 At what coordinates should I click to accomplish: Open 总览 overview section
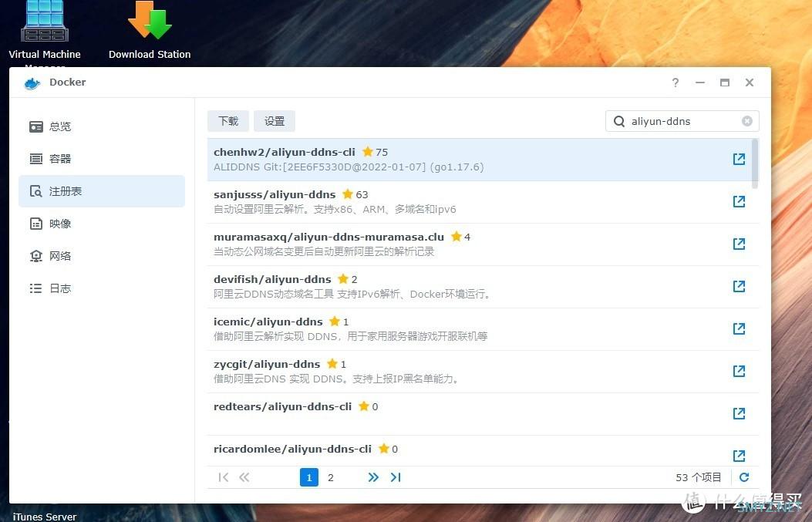[x=102, y=126]
